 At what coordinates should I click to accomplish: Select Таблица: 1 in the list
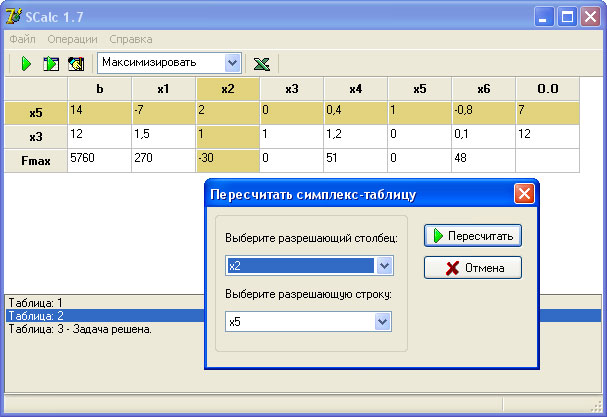35,301
